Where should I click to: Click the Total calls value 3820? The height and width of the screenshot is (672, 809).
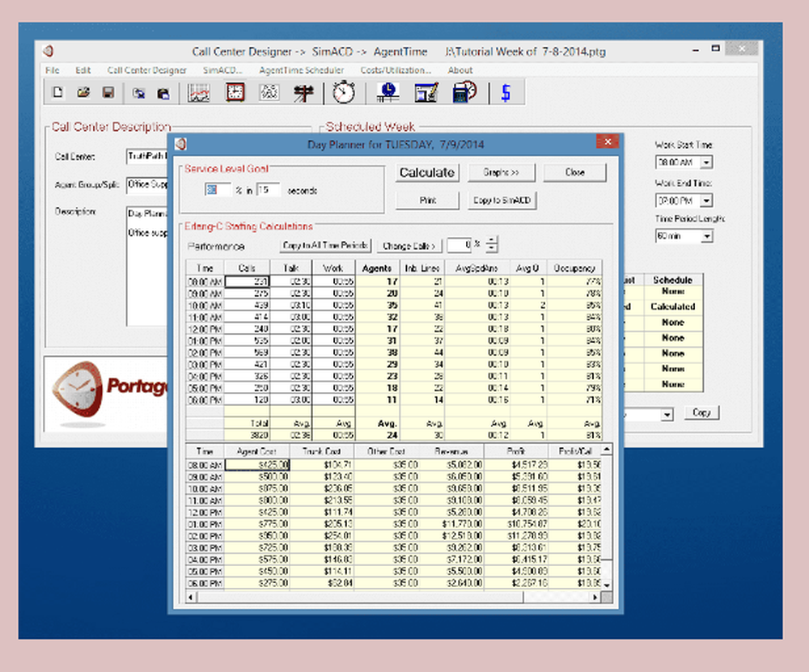pos(247,435)
